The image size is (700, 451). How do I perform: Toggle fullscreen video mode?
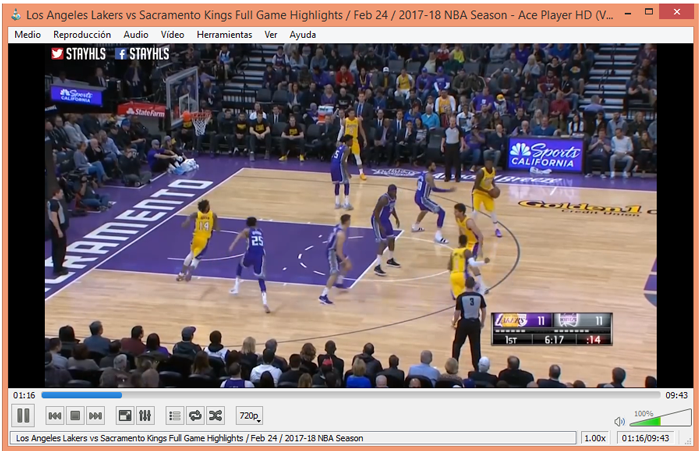pyautogui.click(x=125, y=416)
